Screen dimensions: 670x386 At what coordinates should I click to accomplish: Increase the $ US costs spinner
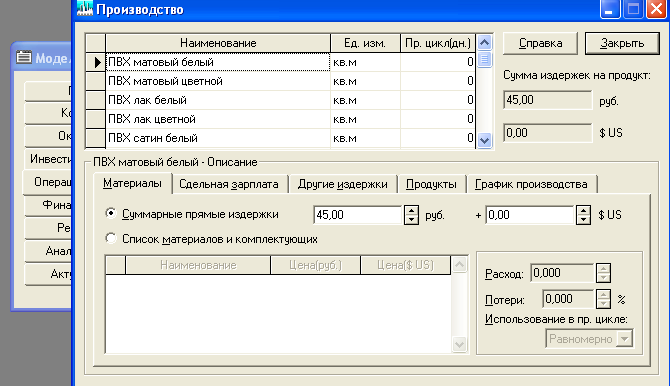(583, 210)
